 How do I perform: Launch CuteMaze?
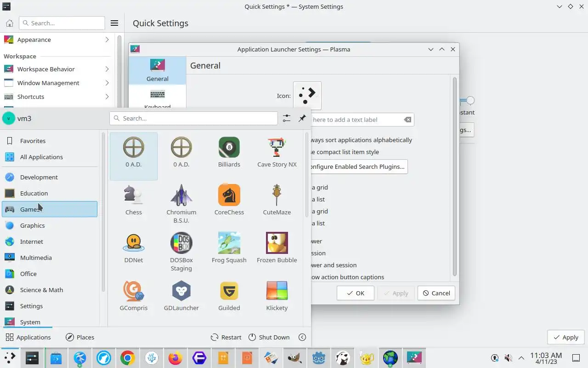coord(277,201)
